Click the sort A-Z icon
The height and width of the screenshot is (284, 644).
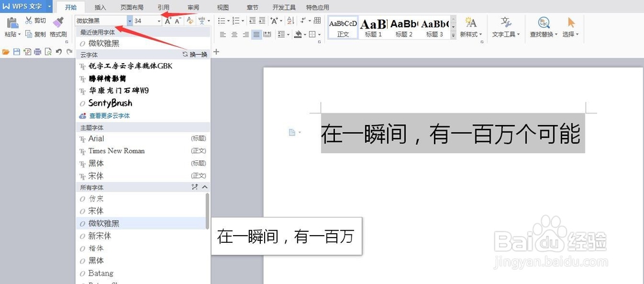[x=290, y=21]
